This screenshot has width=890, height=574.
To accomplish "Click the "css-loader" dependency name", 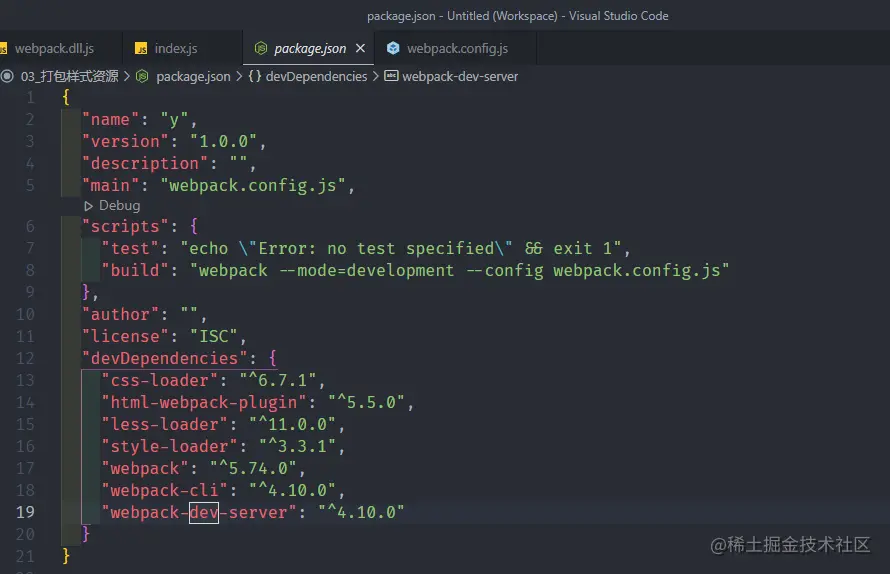I will click(159, 380).
